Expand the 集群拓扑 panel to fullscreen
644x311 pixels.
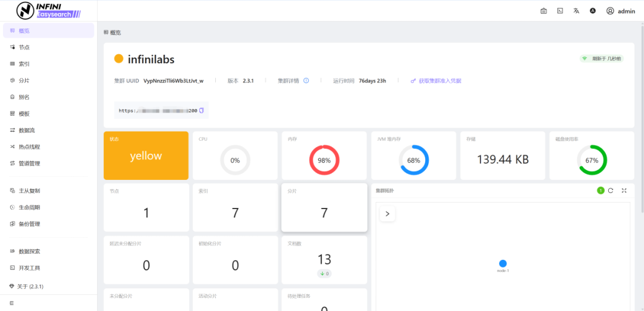click(x=624, y=191)
